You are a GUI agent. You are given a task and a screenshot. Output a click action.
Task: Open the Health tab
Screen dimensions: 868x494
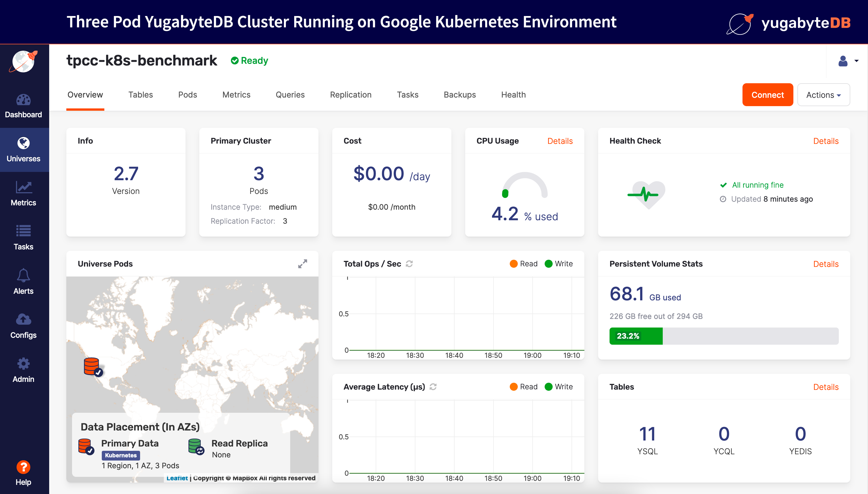513,95
